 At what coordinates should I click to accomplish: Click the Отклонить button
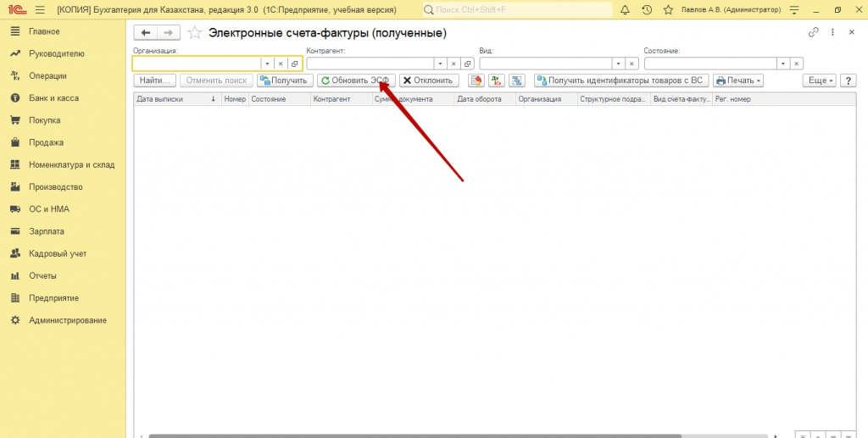[429, 80]
